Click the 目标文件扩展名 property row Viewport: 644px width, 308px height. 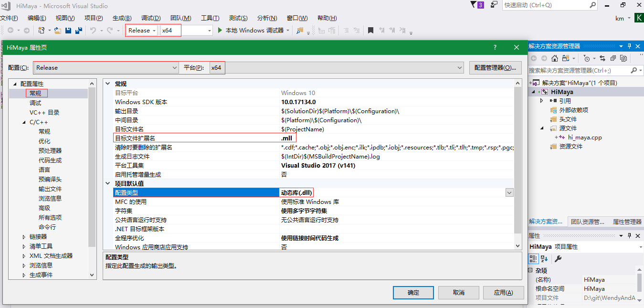click(314, 138)
